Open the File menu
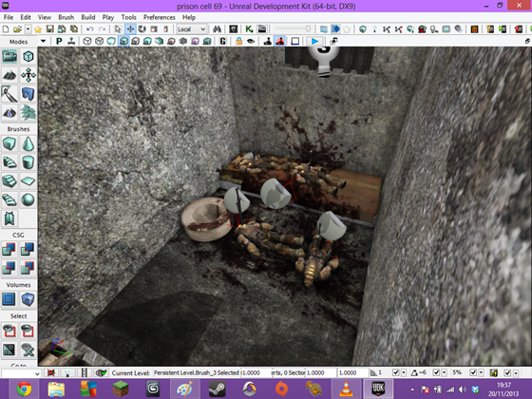Viewport: 532px width, 399px height. (x=9, y=17)
